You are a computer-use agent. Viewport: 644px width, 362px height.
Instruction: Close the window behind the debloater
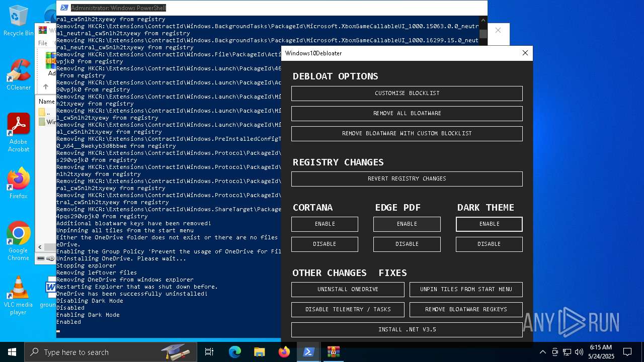[x=498, y=31]
